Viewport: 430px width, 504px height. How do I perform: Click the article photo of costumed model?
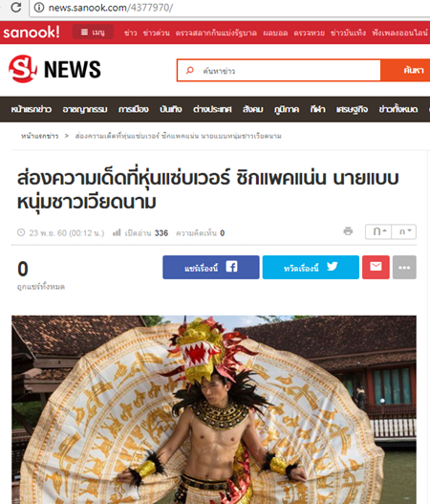(x=214, y=409)
